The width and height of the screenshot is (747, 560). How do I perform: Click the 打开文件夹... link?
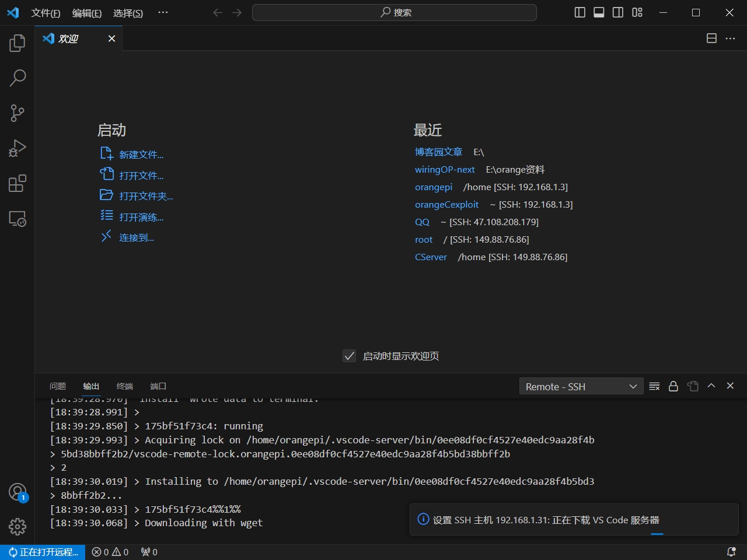(146, 196)
